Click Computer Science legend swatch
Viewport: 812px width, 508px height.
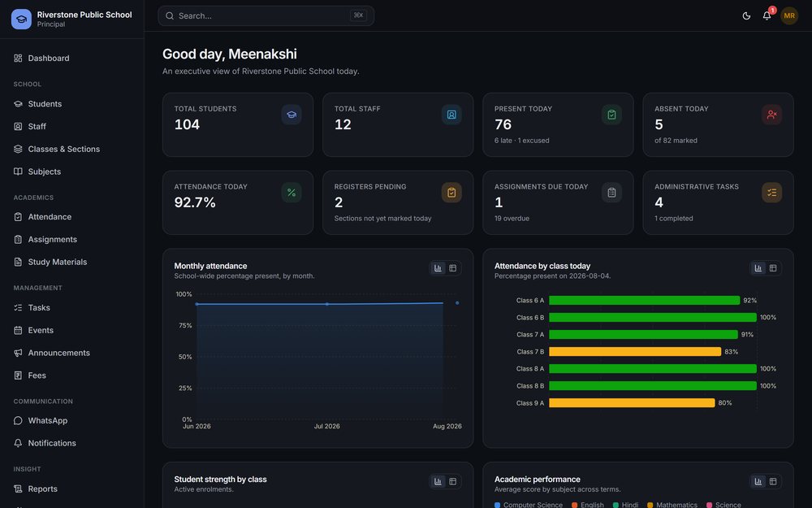(x=497, y=505)
